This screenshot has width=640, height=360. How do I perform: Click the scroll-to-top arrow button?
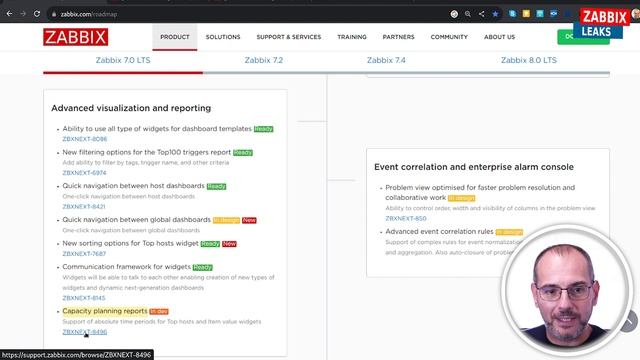coord(630,321)
